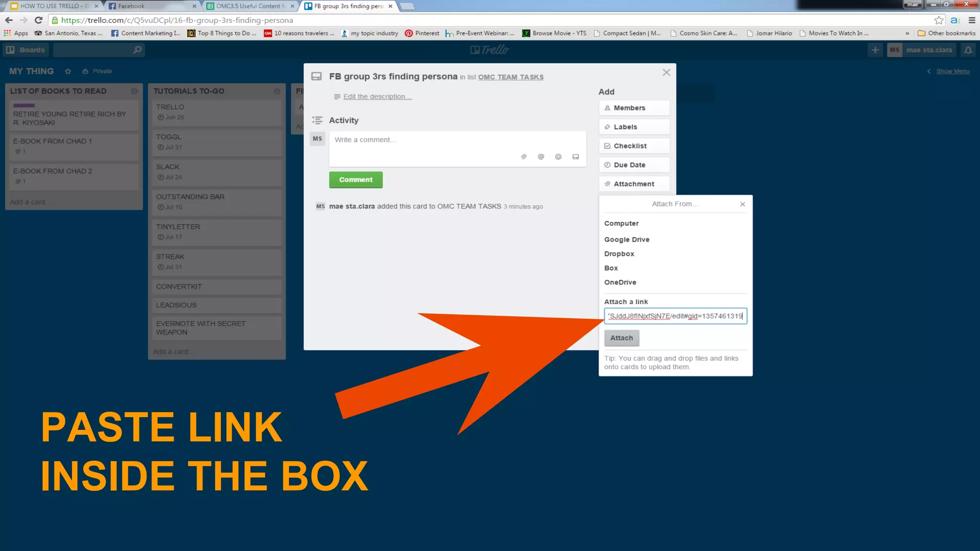
Task: Open mae sta.clara account menu
Action: pos(922,50)
